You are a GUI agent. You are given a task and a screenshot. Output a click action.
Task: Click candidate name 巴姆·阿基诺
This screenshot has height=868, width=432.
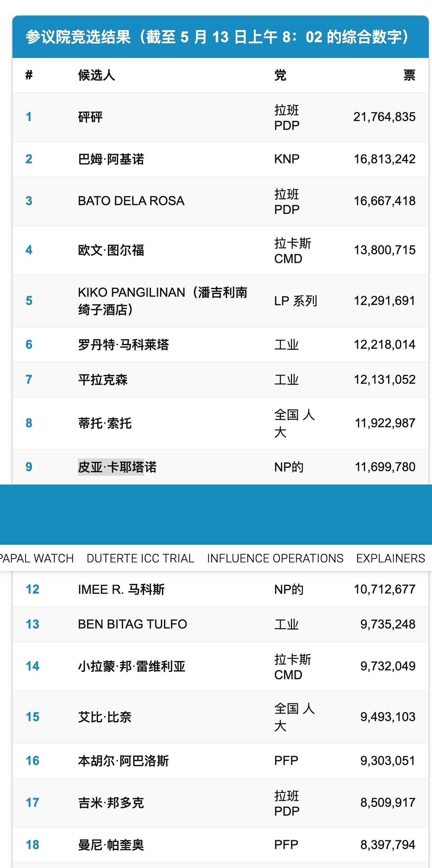(111, 159)
